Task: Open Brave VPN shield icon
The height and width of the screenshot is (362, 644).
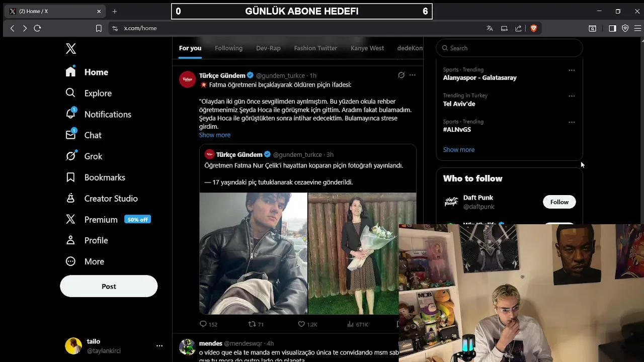Action: pyautogui.click(x=625, y=28)
